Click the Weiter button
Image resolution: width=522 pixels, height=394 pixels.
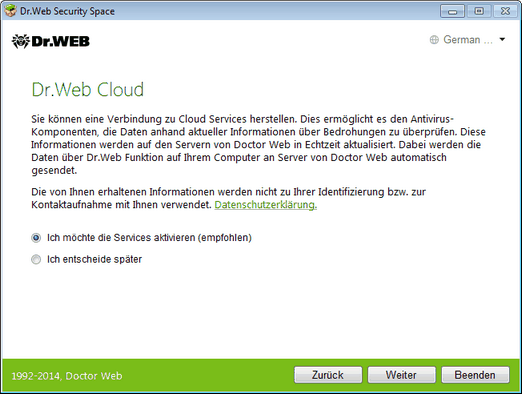tap(402, 375)
